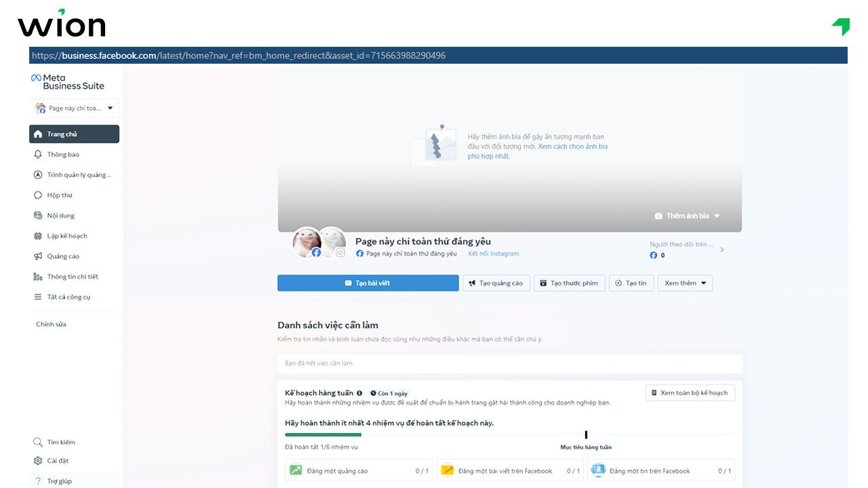Open Cài đặt gear icon

click(x=38, y=461)
